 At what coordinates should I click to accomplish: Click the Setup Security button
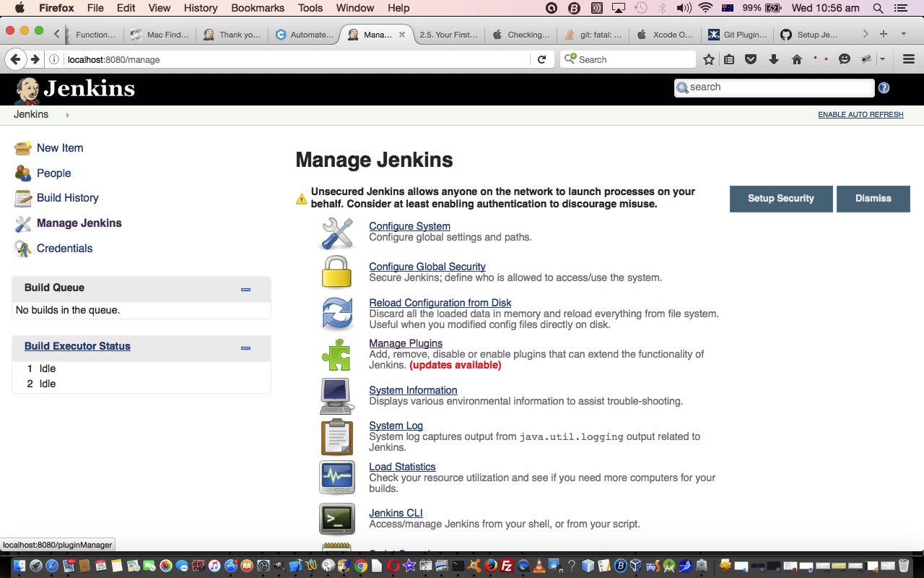pos(781,199)
